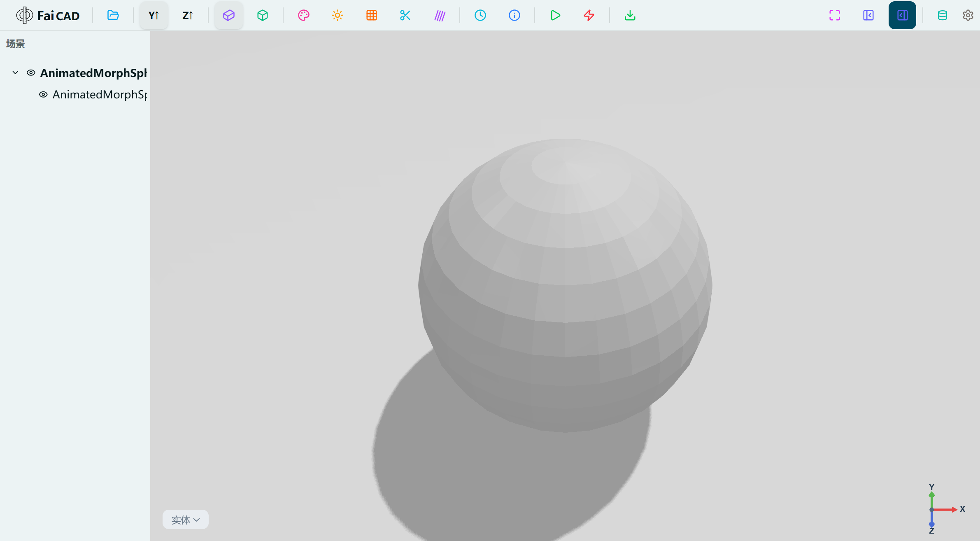Toggle the orange grid icon
The height and width of the screenshot is (541, 980).
(371, 15)
